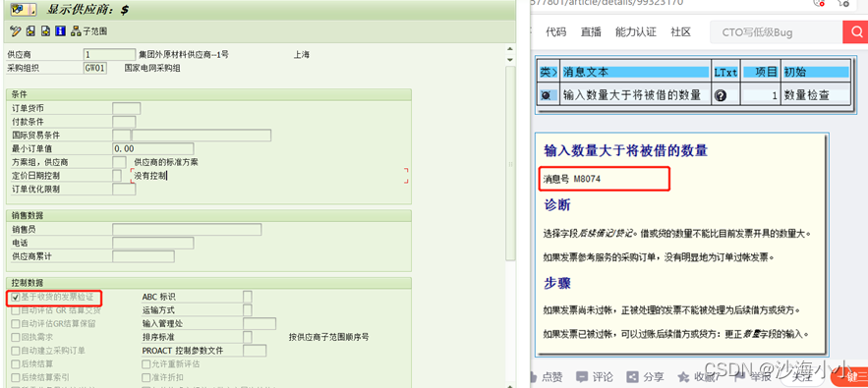Click the 订单货币 input field
This screenshot has height=388, width=868.
pos(126,108)
